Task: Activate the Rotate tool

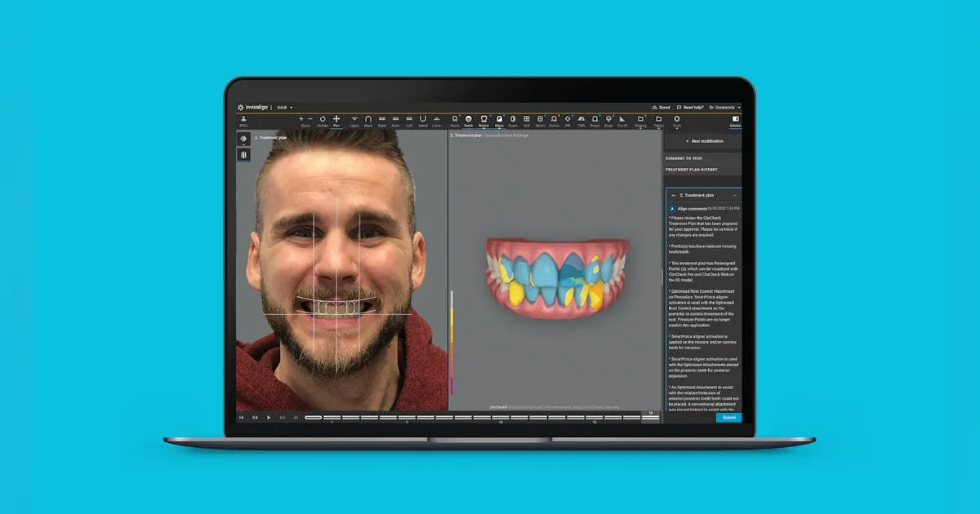Action: 323,120
